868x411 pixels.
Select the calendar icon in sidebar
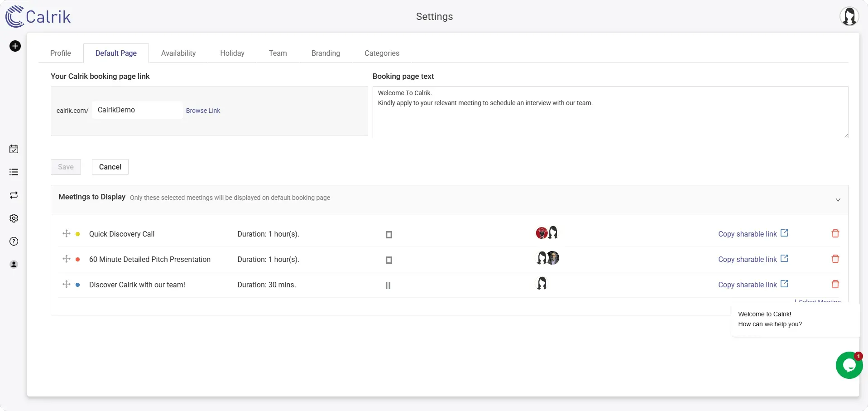14,149
